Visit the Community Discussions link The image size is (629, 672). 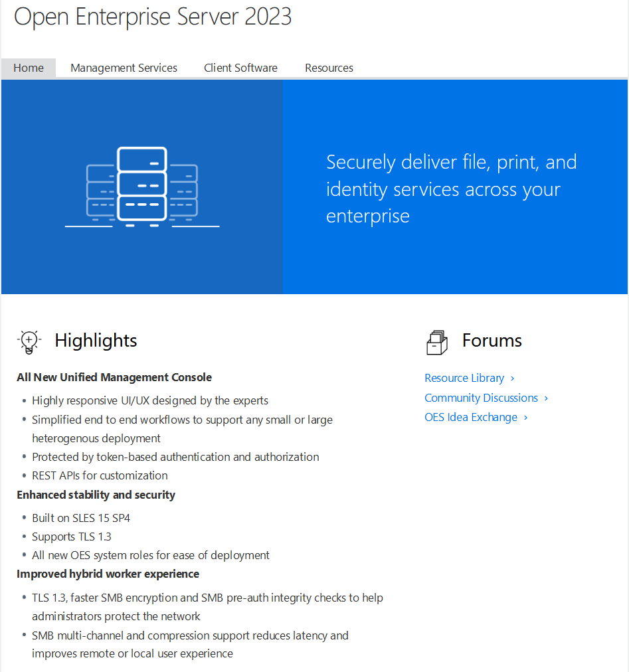(481, 398)
